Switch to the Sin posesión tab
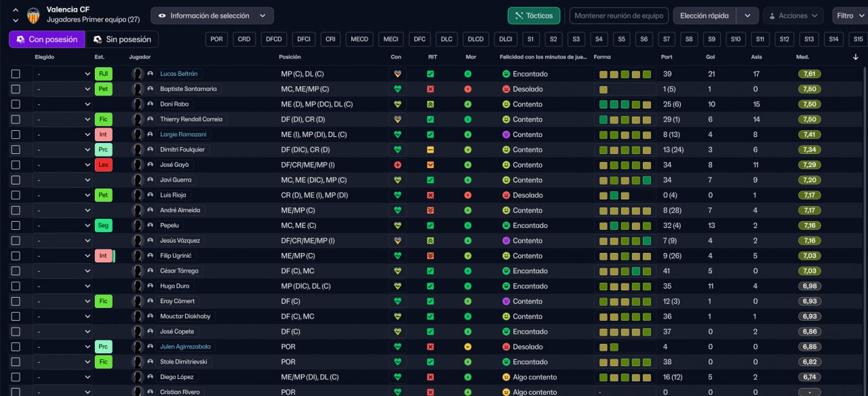 tap(122, 39)
